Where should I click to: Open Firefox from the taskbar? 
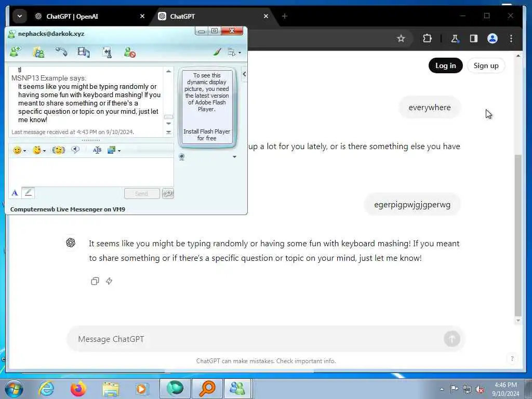pyautogui.click(x=78, y=389)
